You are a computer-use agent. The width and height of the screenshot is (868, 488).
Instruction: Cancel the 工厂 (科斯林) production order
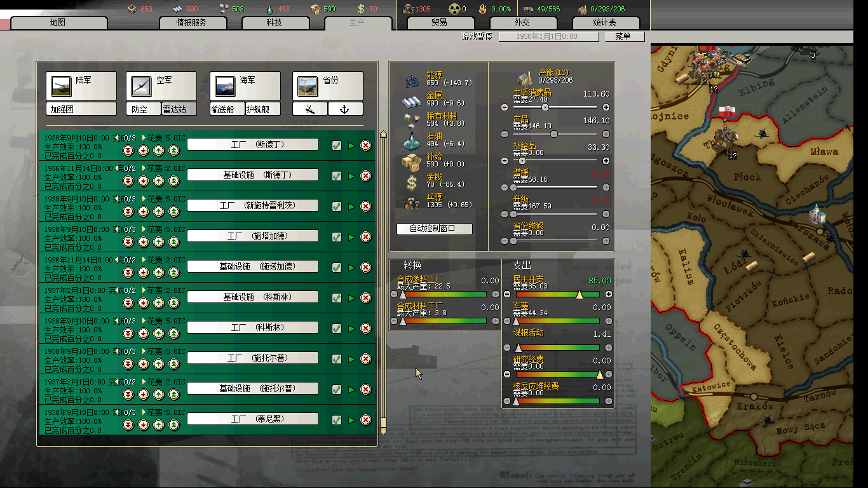coord(366,329)
